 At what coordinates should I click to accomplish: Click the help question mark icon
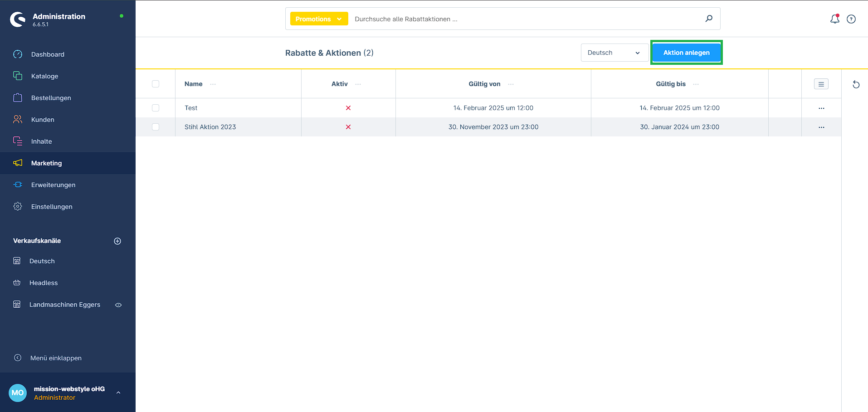click(x=851, y=19)
